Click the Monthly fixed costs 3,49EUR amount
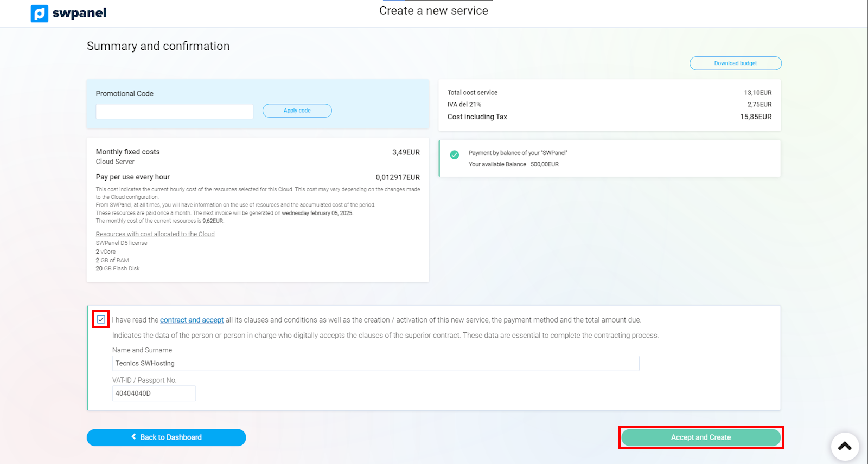 406,152
